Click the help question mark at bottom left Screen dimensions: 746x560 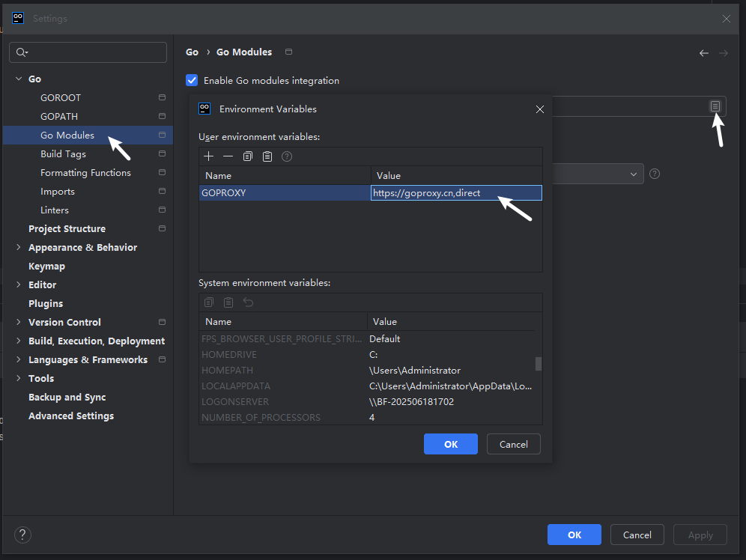[22, 535]
